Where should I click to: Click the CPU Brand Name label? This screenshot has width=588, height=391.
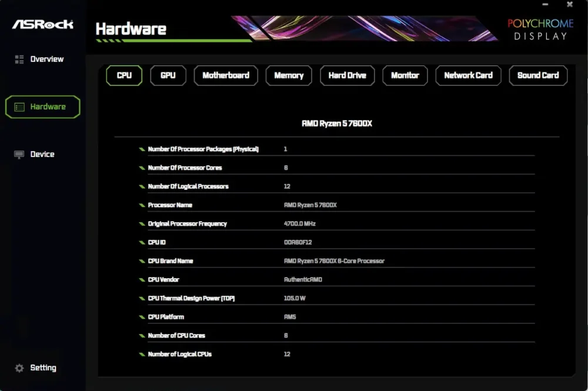click(171, 261)
